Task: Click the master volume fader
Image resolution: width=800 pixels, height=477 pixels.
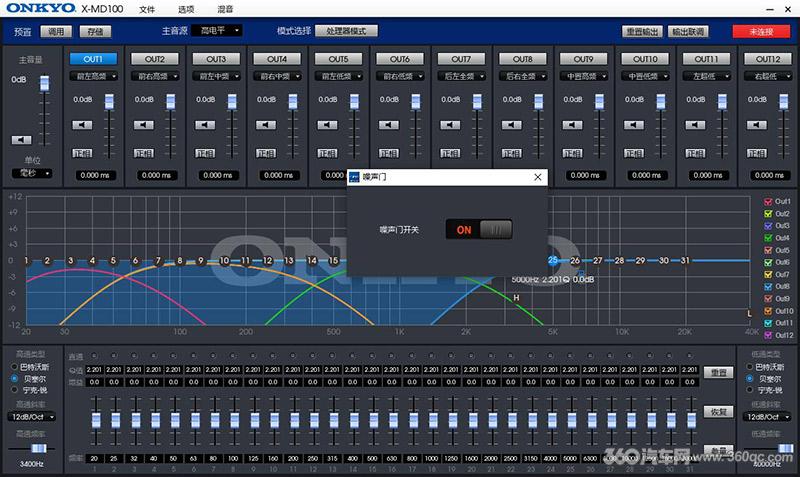Action: (x=45, y=83)
